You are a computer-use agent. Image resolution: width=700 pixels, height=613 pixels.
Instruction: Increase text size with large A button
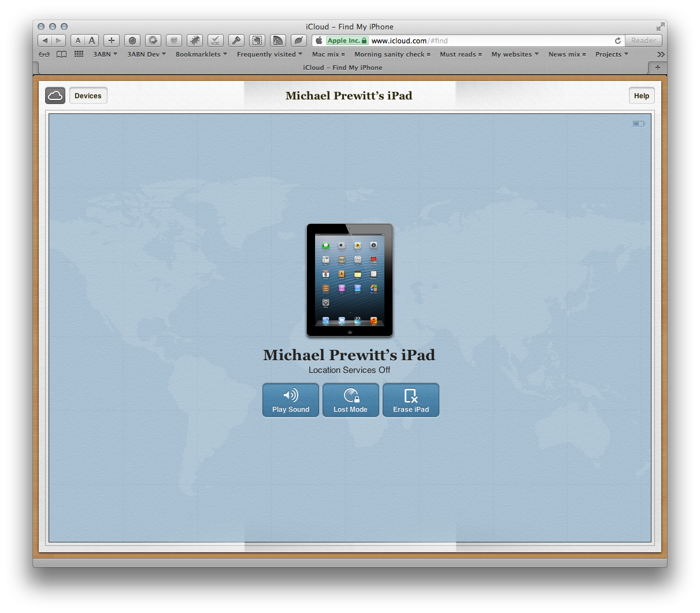(92, 40)
